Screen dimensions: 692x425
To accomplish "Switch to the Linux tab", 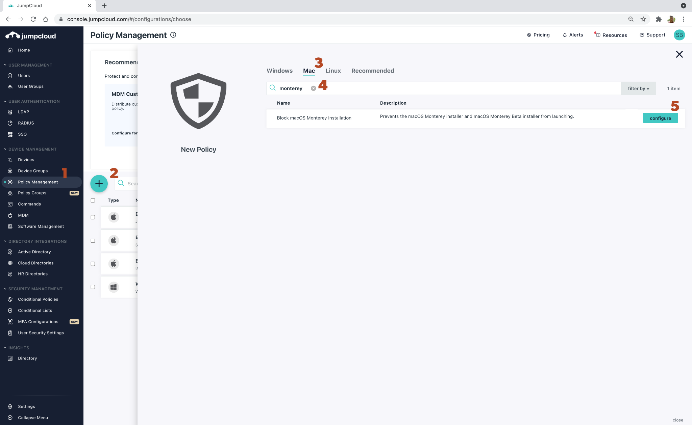I will click(x=333, y=71).
